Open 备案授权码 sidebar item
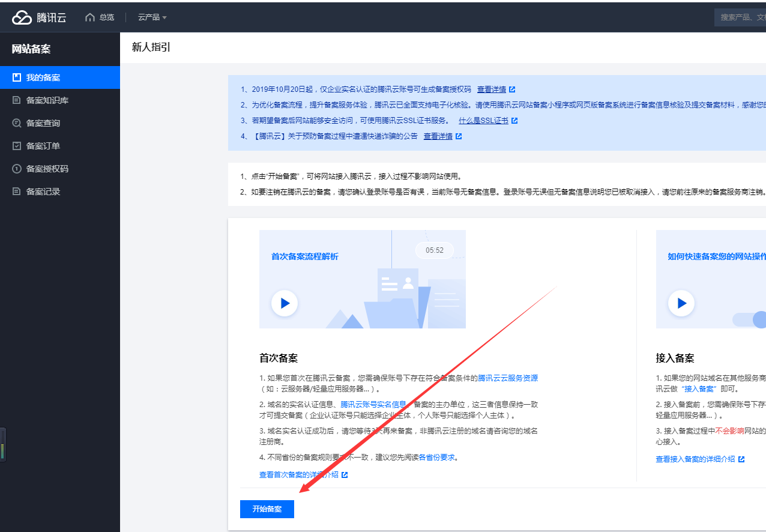The height and width of the screenshot is (532, 766). pos(60,169)
